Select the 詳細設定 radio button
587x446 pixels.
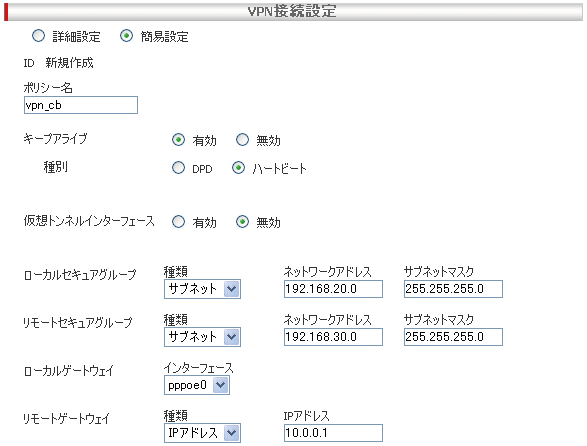coord(38,36)
